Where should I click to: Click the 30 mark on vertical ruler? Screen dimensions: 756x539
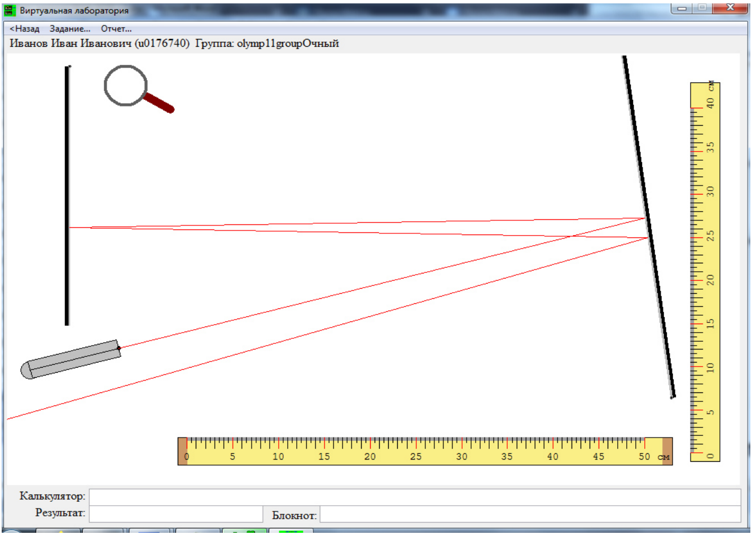[710, 191]
